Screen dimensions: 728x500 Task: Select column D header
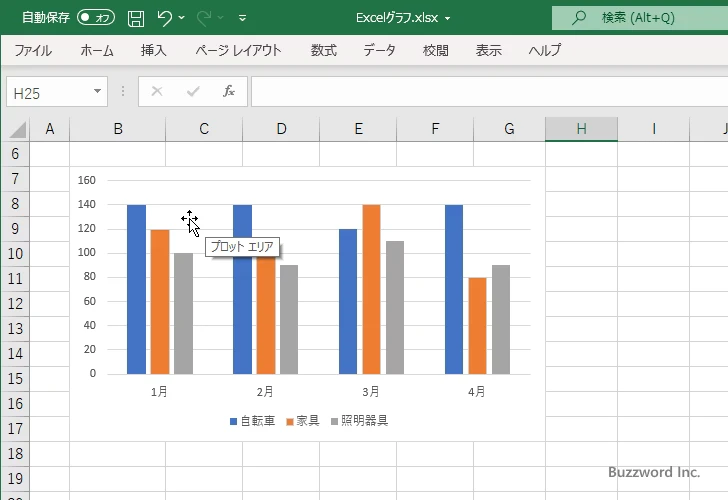tap(281, 129)
